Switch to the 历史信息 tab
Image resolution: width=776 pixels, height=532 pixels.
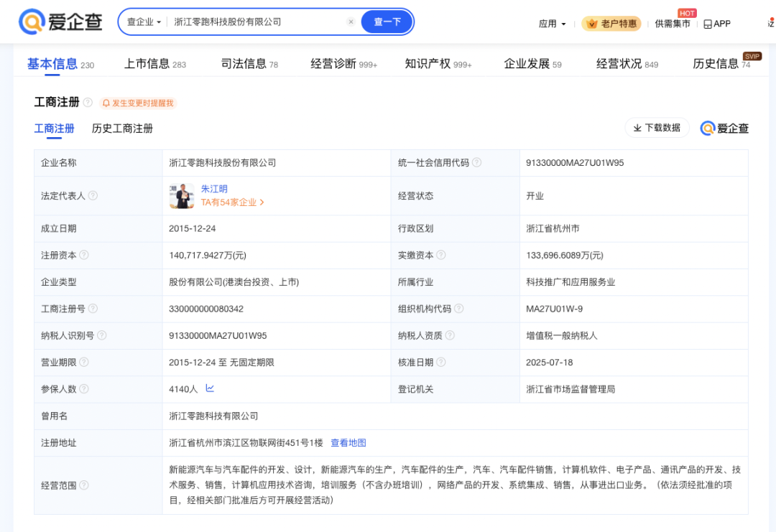pos(721,65)
